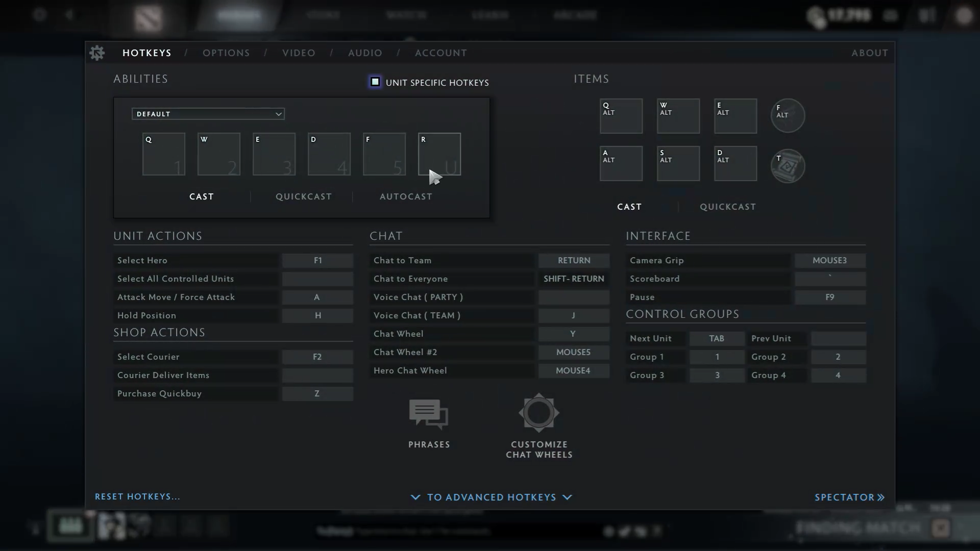Viewport: 980px width, 551px height.
Task: Rebind the Select Hero F1 key field
Action: (x=317, y=260)
